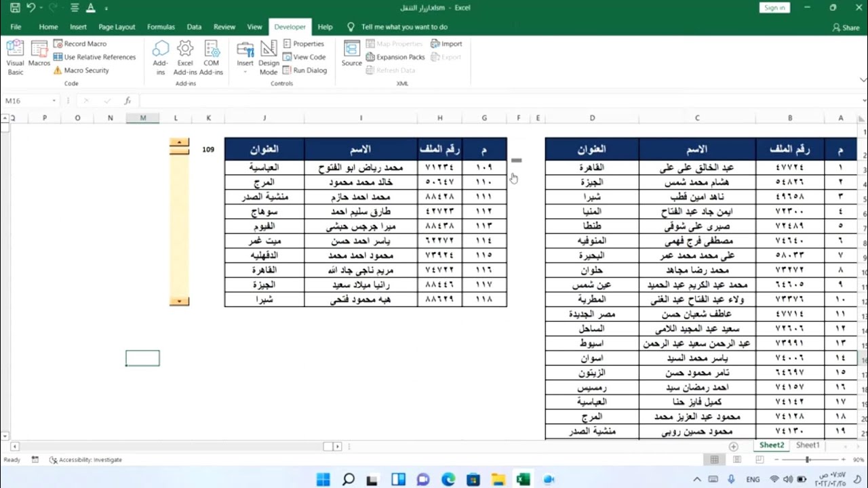This screenshot has height=488, width=868.
Task: Click the XML Import button
Action: [446, 43]
